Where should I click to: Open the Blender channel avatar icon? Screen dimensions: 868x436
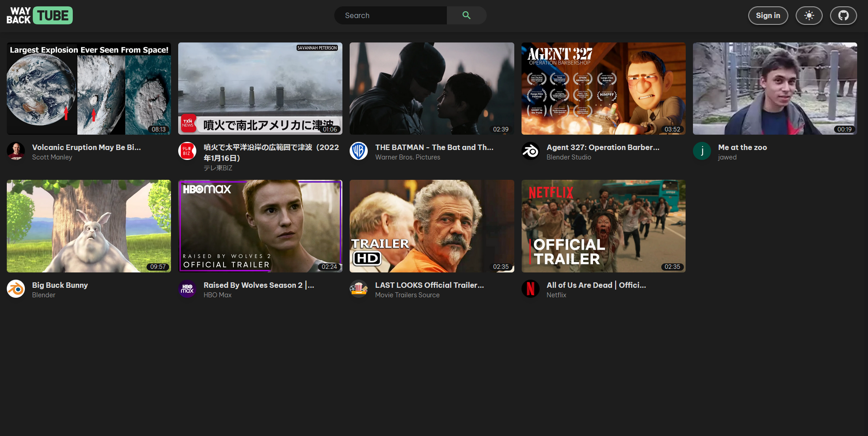pos(16,289)
